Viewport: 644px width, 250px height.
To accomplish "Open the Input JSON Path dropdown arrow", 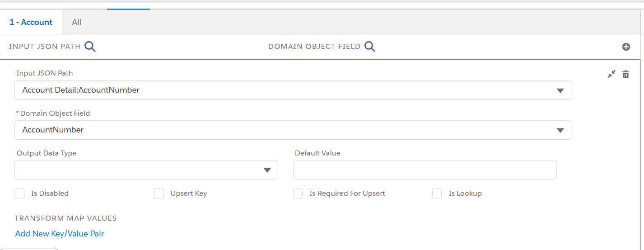I will coord(560,90).
